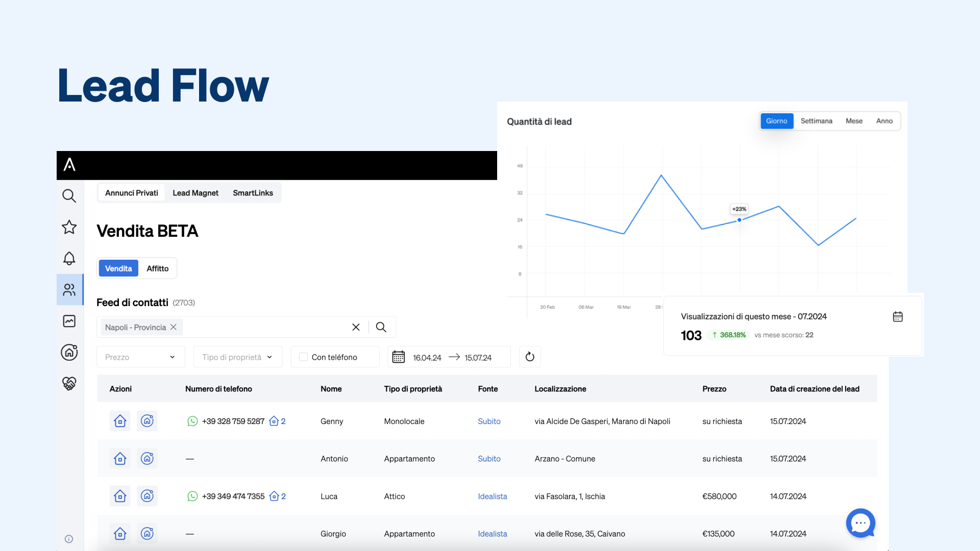
Task: Click the favorites/star icon in sidebar
Action: [69, 227]
